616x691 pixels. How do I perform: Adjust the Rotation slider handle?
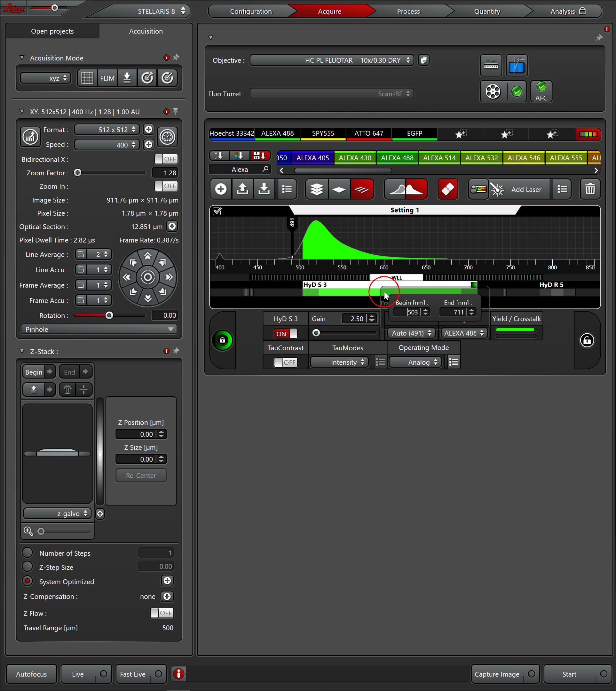point(109,315)
